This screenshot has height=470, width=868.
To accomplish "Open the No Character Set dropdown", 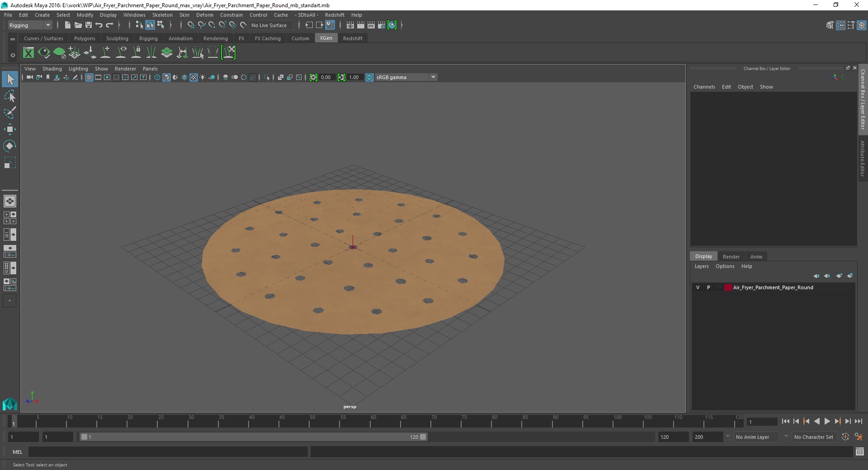I will pyautogui.click(x=814, y=437).
